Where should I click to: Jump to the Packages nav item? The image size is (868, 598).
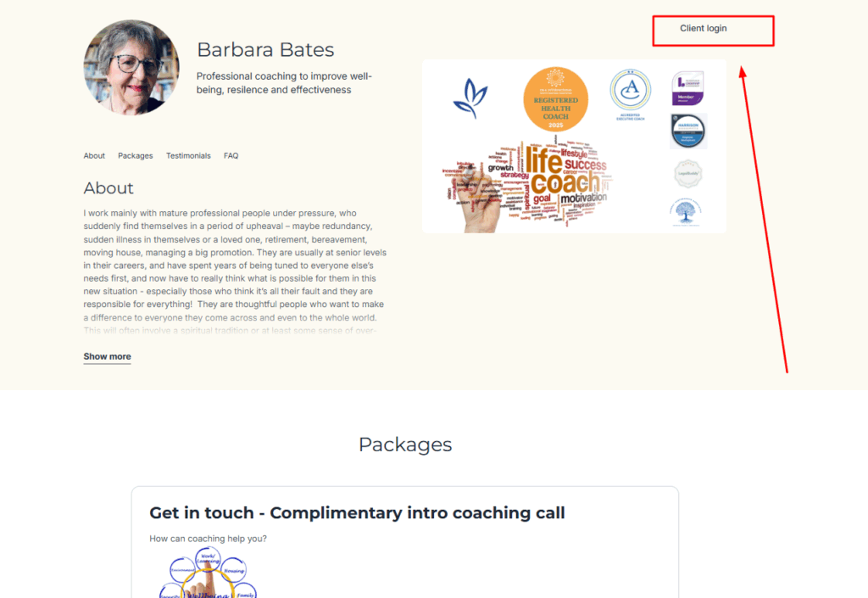[x=135, y=155]
